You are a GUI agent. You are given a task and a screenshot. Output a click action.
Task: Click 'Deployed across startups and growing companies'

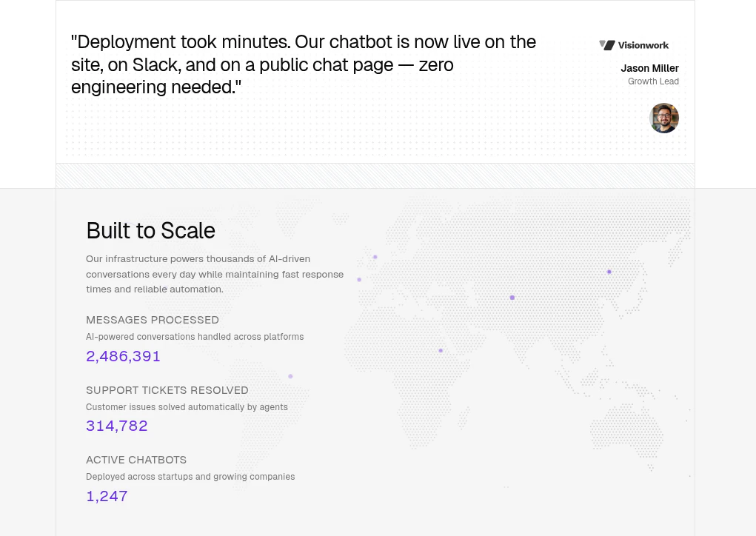pos(190,477)
